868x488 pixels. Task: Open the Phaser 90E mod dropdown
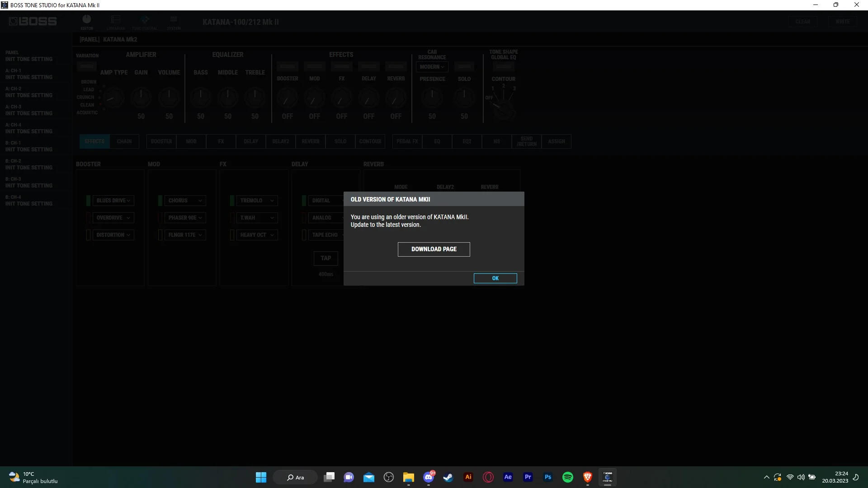pyautogui.click(x=185, y=218)
